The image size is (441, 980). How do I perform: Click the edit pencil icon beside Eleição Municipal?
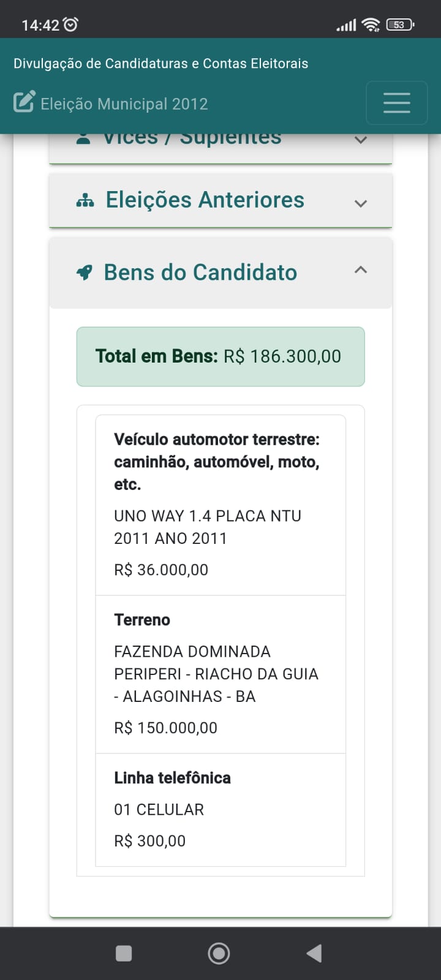point(24,102)
